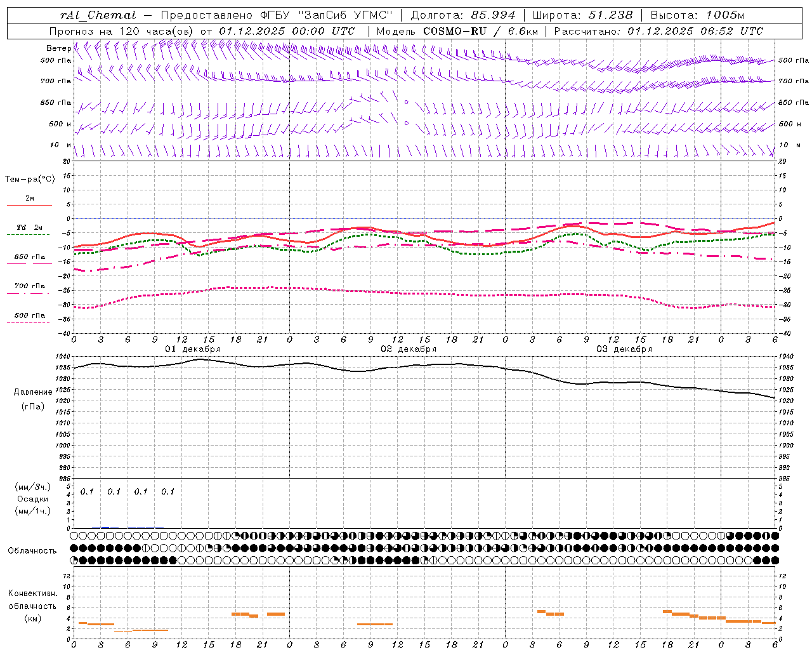Click the Широта: 51.238 value
Image resolution: width=812 pixels, height=650 pixels.
tap(583, 16)
